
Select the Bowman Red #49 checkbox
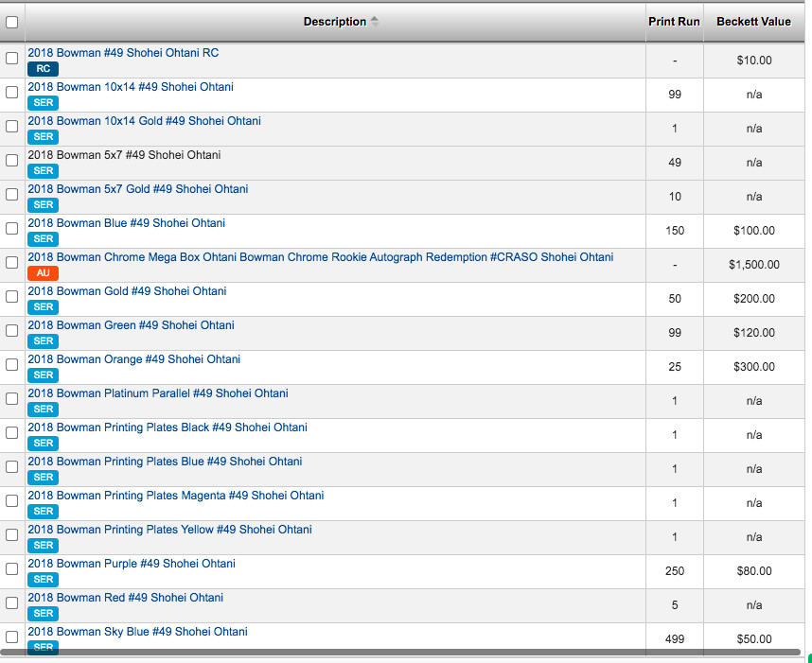pos(11,603)
